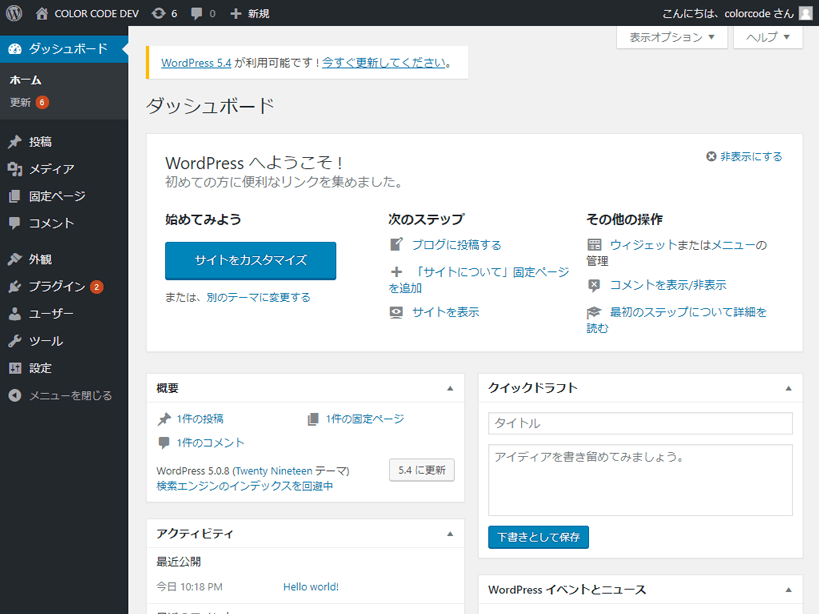Click the 外観 paintbrush icon
The width and height of the screenshot is (819, 614).
[15, 259]
